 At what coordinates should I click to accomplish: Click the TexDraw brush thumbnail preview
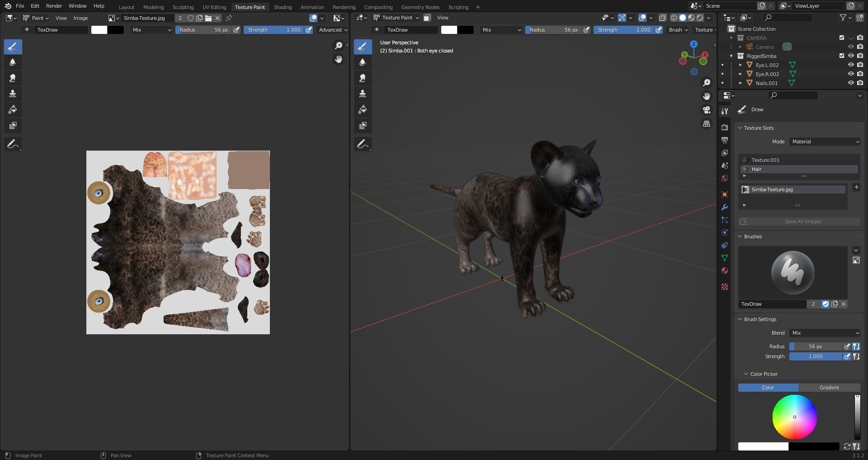click(793, 273)
